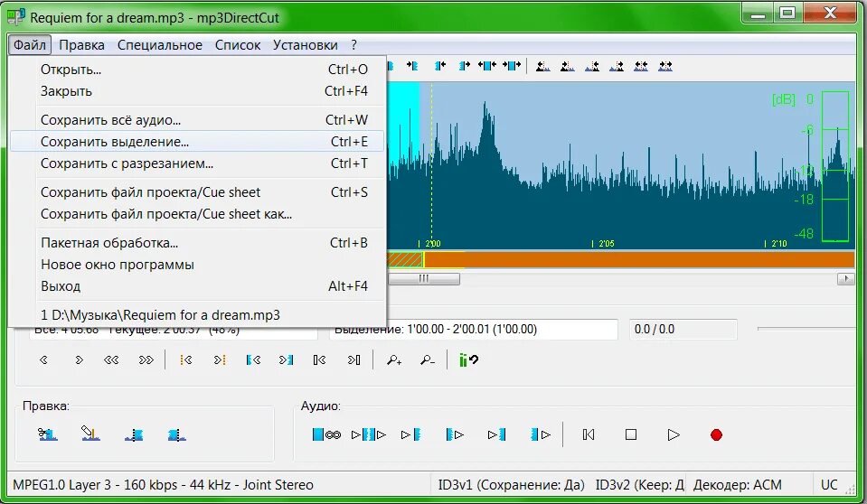Choose Сохранить файл проекта/Cue sheet как...
This screenshot has width=867, height=504.
pos(197,213)
